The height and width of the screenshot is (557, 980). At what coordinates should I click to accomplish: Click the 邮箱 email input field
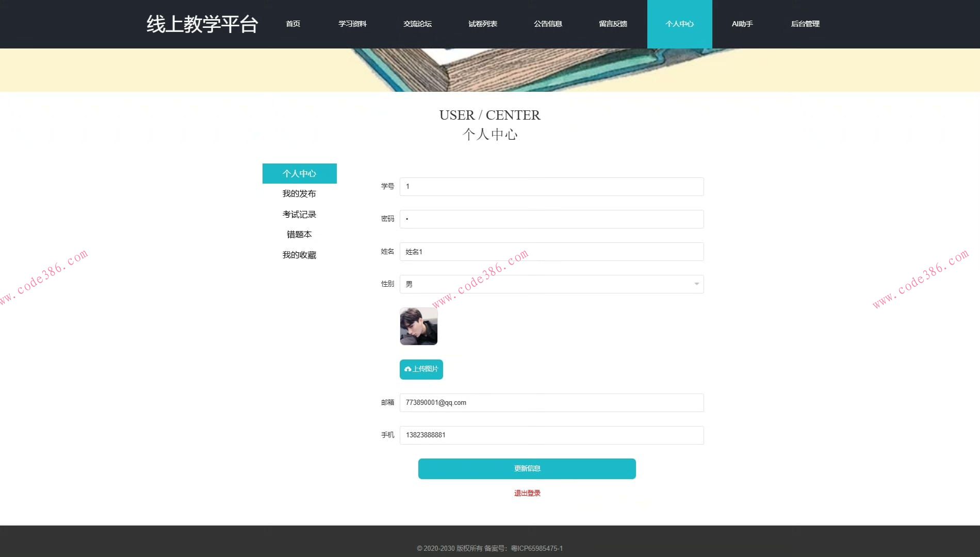(551, 403)
